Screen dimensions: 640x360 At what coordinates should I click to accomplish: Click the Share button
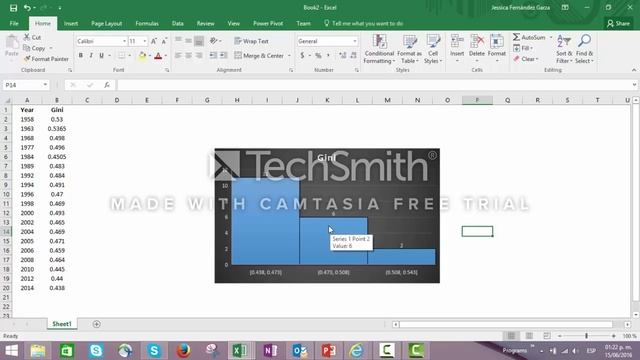click(618, 24)
